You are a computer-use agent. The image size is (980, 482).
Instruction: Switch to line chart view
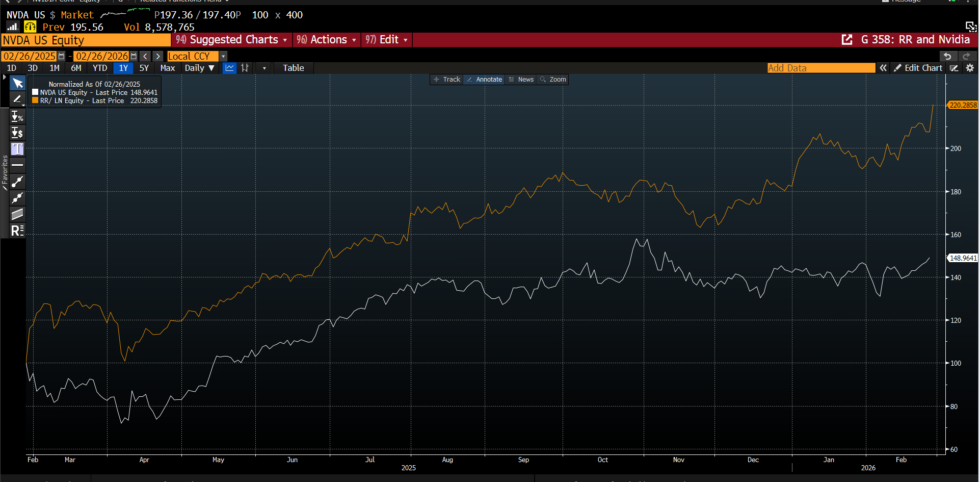pyautogui.click(x=230, y=68)
